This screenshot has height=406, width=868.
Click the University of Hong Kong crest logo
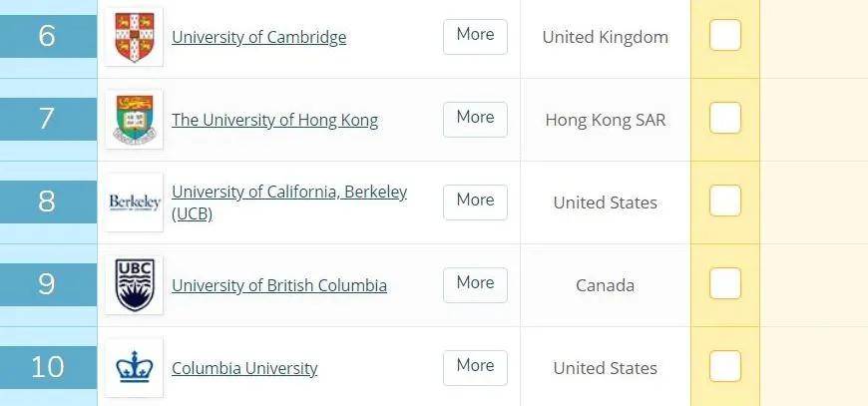click(134, 120)
